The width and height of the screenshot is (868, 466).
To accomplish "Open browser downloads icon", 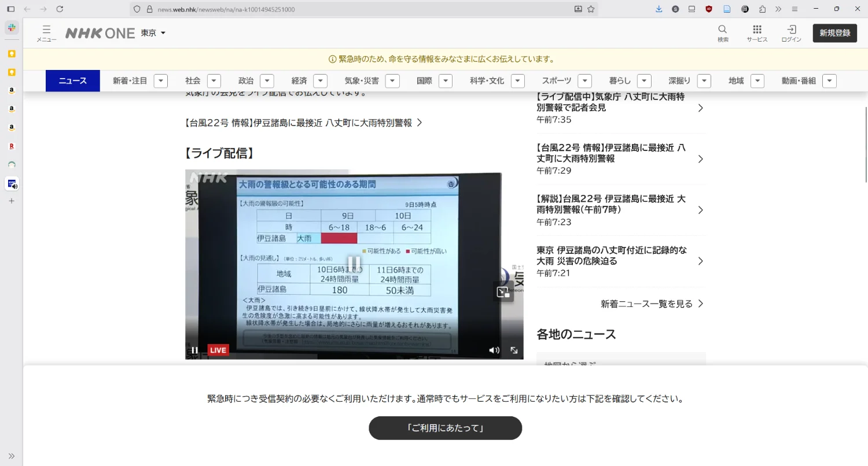I will (659, 9).
